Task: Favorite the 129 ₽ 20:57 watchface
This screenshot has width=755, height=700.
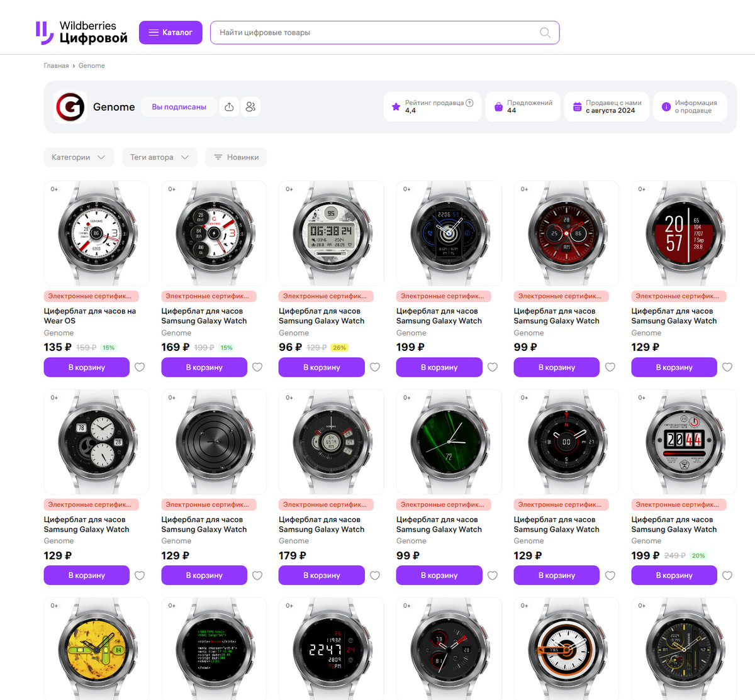Action: coord(727,367)
